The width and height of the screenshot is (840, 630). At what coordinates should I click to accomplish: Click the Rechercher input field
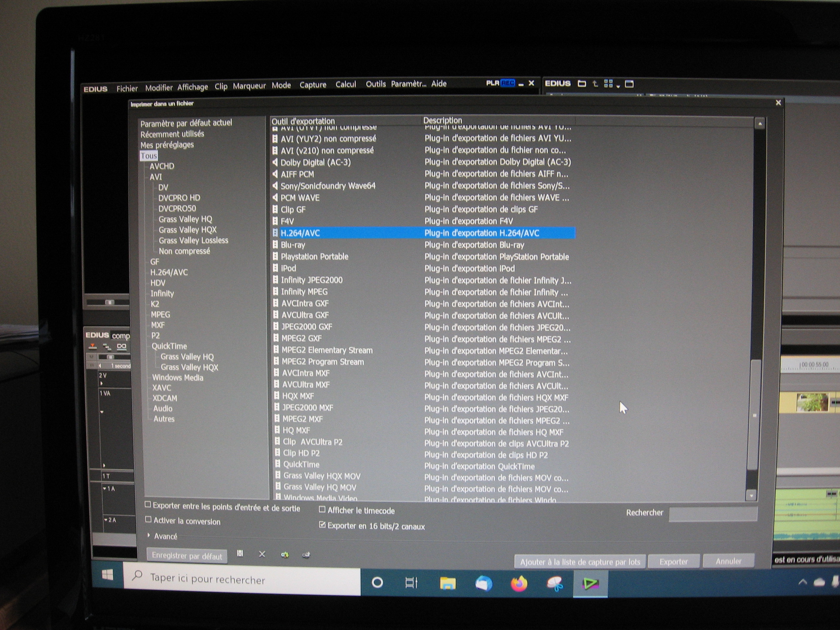coord(713,514)
